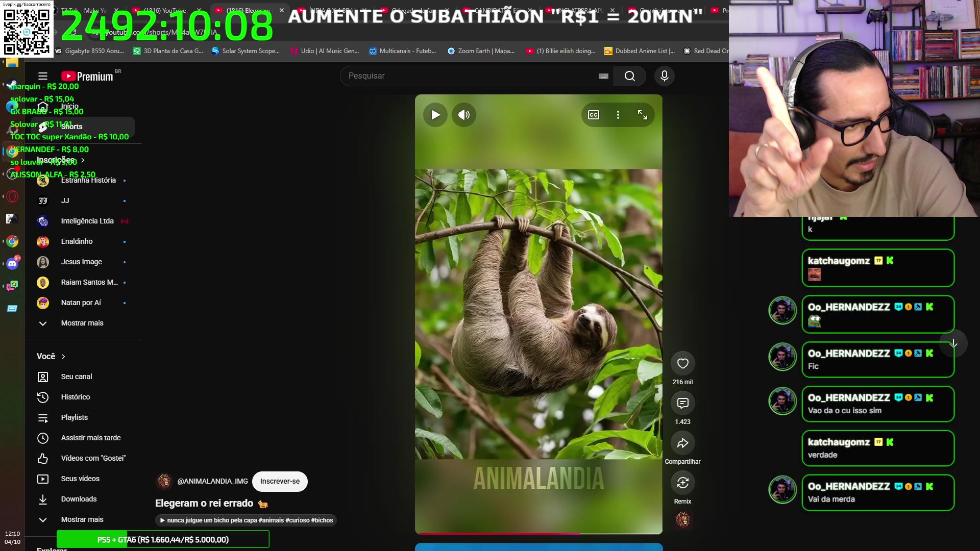Open the Remix option
This screenshot has width=980, height=551.
(682, 483)
